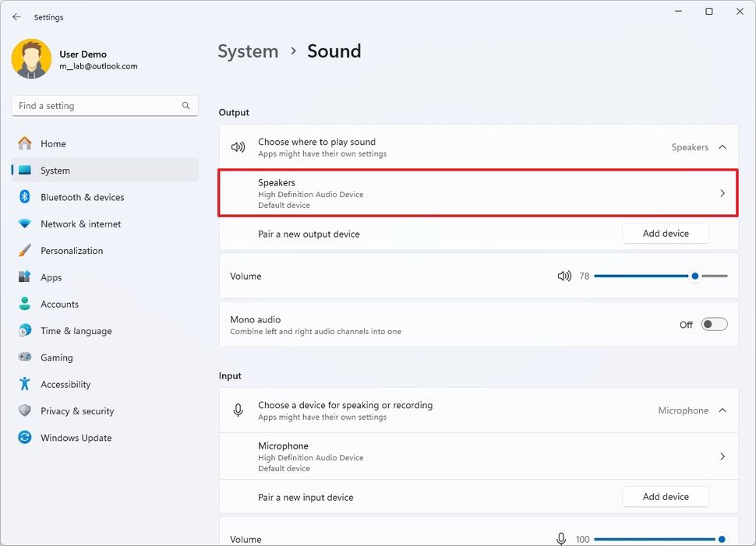The width and height of the screenshot is (756, 546).
Task: Click Add device for a new output device
Action: click(665, 233)
